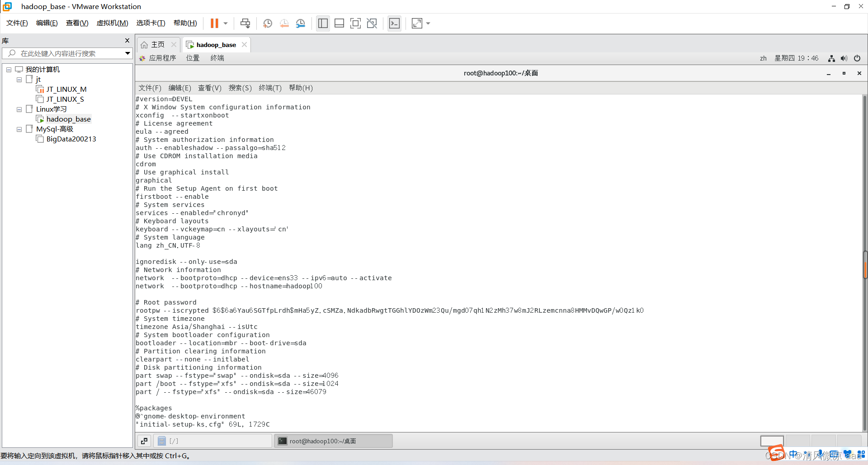Collapse the jt folder node
This screenshot has width=868, height=465.
pos(19,80)
